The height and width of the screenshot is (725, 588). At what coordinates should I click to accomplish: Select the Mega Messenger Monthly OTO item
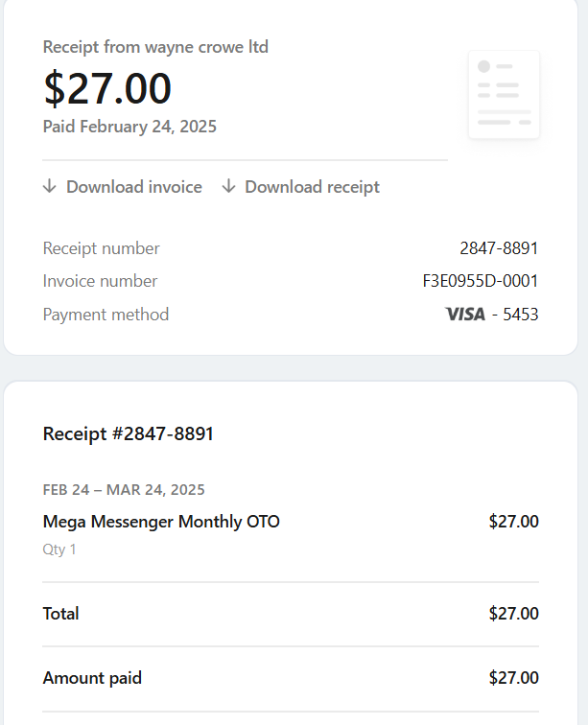coord(161,522)
